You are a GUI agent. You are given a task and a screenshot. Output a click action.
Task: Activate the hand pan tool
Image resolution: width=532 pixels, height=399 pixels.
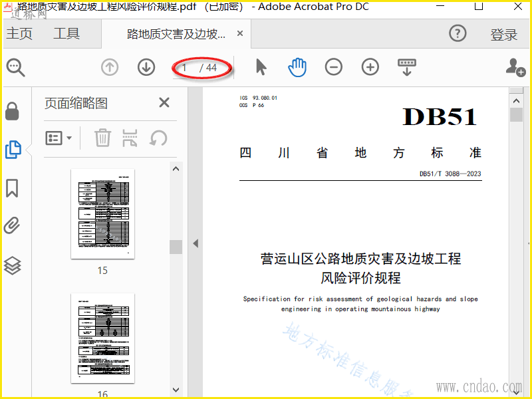[x=297, y=67]
